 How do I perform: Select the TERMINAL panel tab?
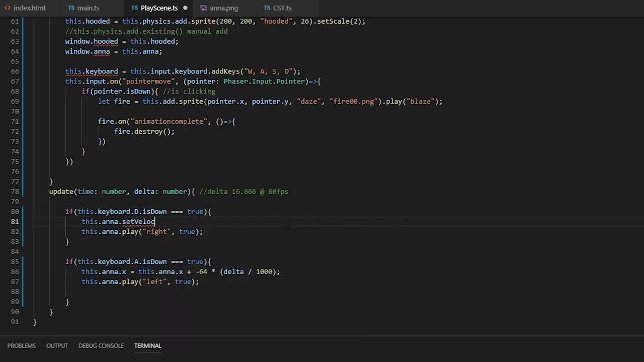click(147, 346)
